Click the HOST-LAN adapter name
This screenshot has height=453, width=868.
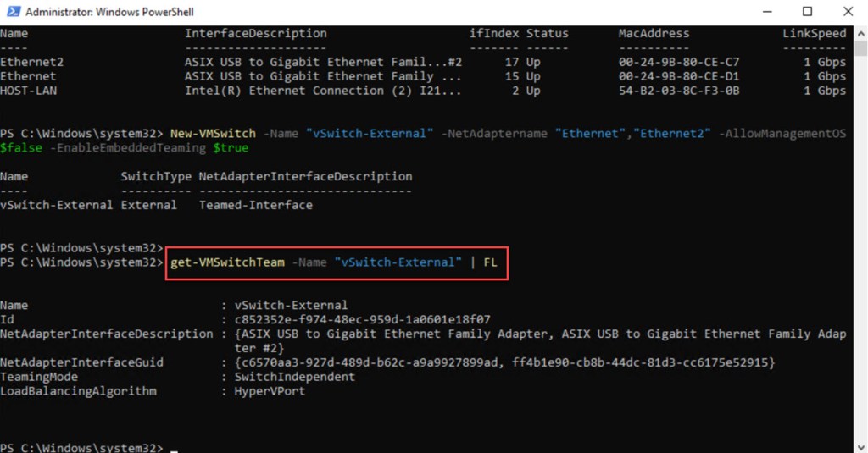(x=28, y=91)
